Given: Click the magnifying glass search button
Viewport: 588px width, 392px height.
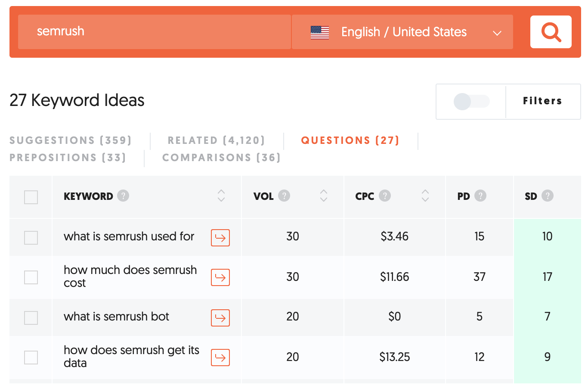Looking at the screenshot, I should [551, 32].
